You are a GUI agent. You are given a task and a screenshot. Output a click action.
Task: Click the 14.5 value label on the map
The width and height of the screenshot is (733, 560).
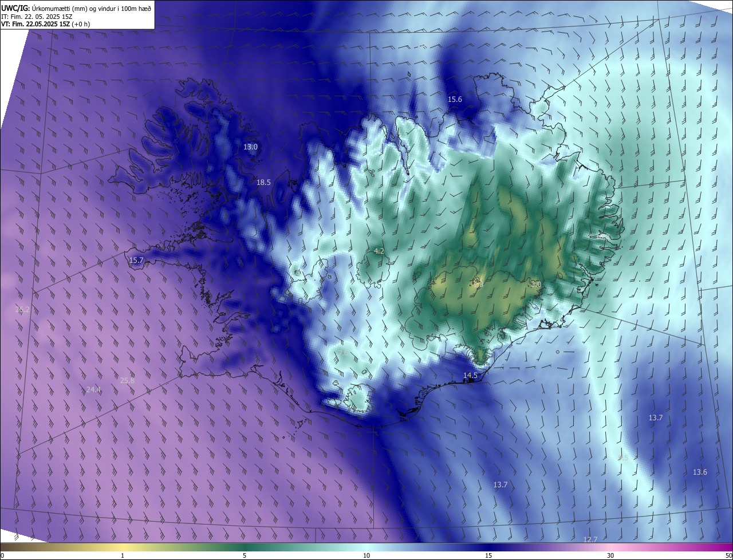(470, 376)
